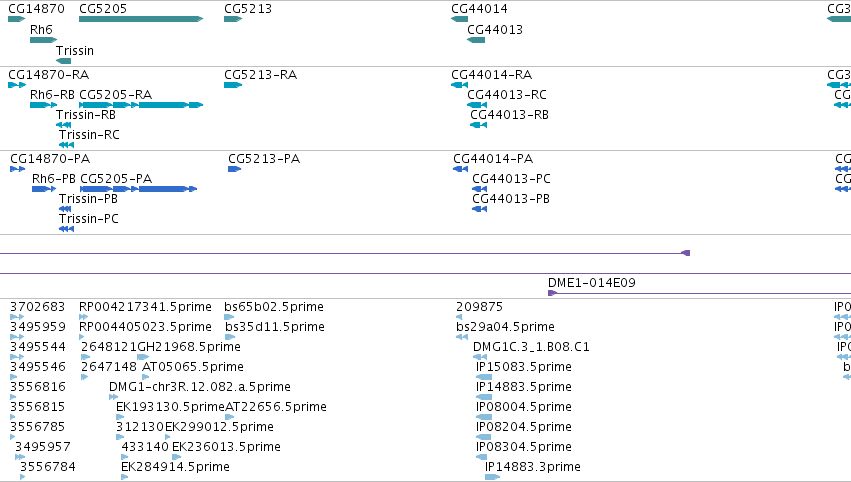Screen dimensions: 851x482
Task: Select the Trissin-RC transcript arrows
Action: (66, 145)
